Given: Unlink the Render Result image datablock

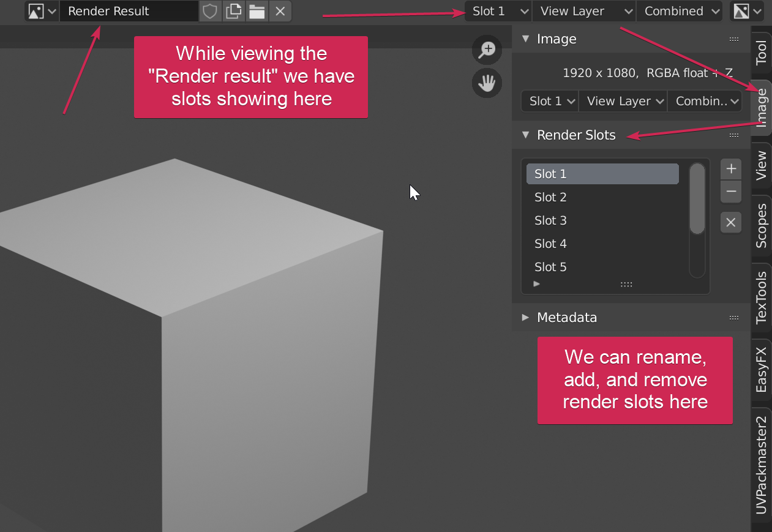Looking at the screenshot, I should pos(280,11).
